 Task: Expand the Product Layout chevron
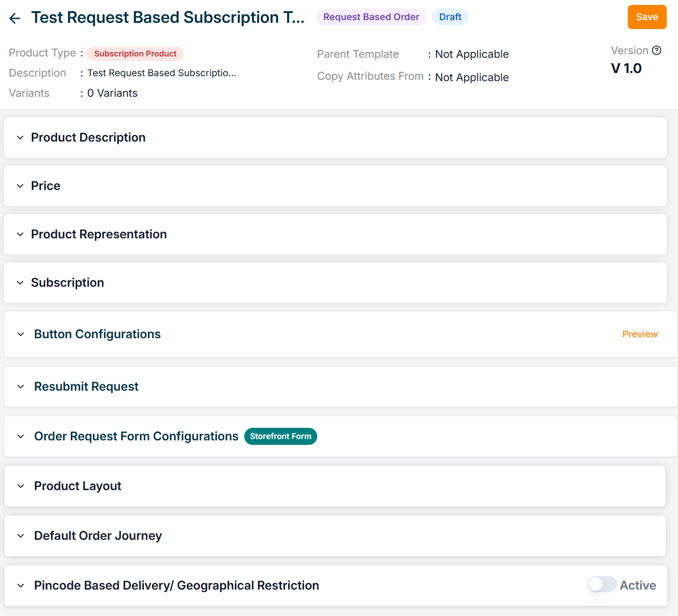pos(21,486)
